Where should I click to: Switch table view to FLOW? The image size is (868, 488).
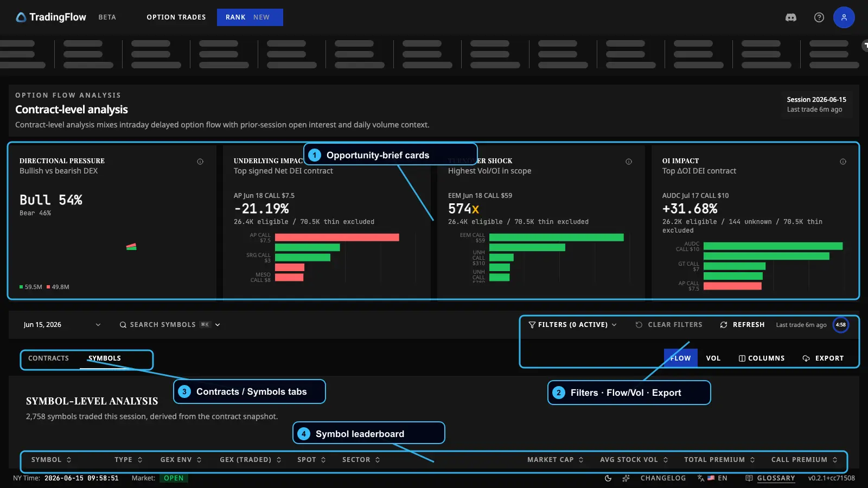click(680, 358)
